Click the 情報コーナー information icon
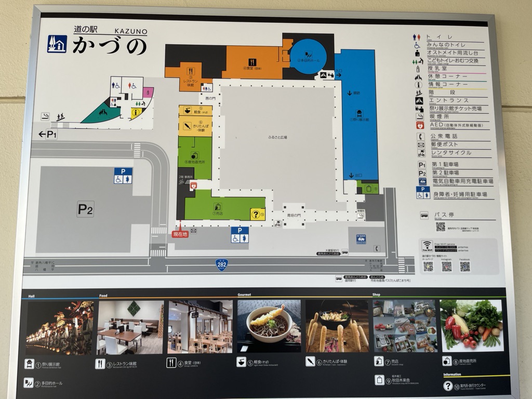 click(418, 85)
